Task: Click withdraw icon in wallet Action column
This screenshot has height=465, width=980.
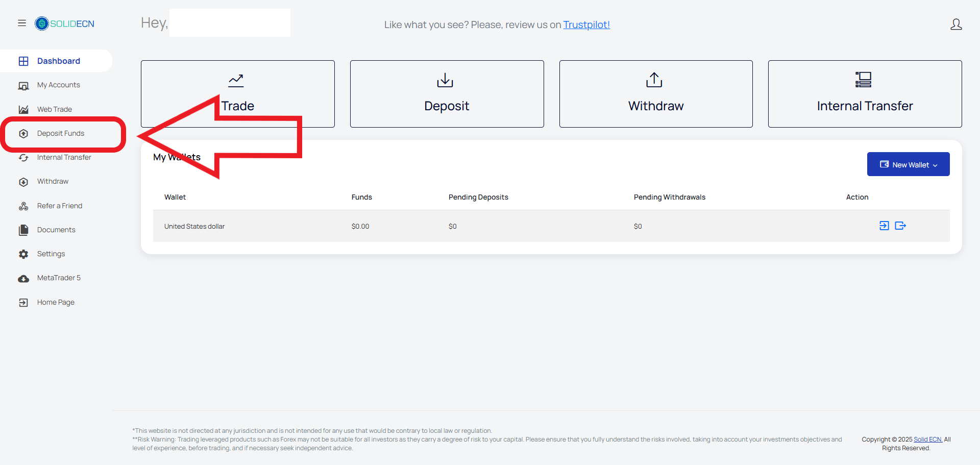Action: (900, 226)
